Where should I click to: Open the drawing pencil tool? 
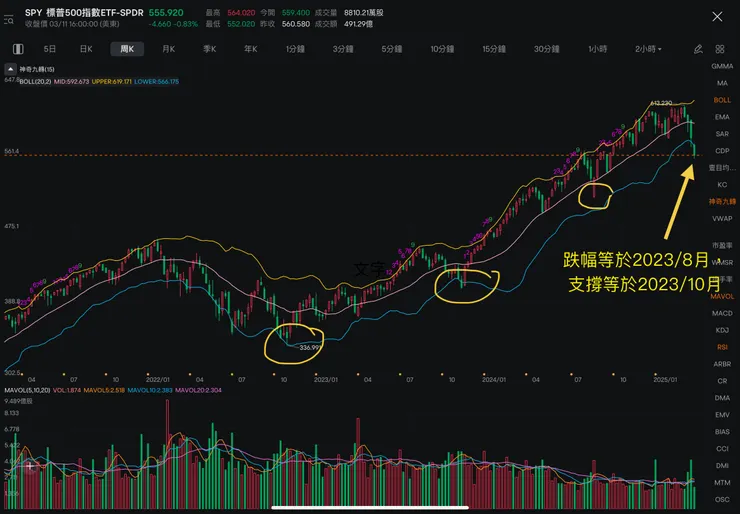pos(698,49)
